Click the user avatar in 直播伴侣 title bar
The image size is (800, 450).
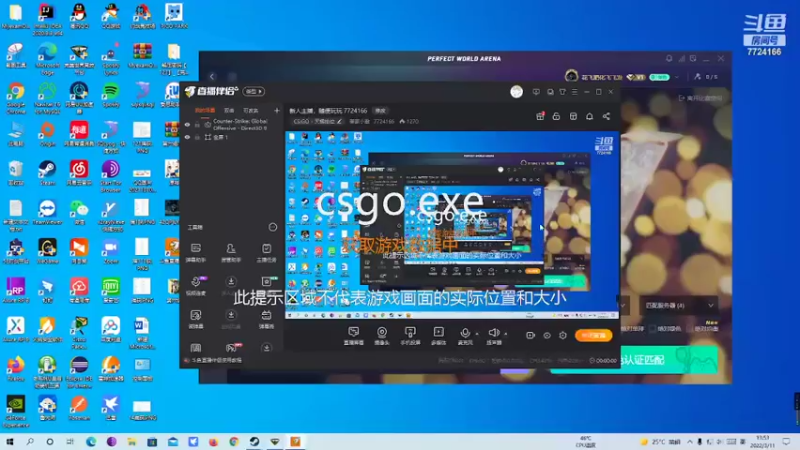tap(516, 91)
